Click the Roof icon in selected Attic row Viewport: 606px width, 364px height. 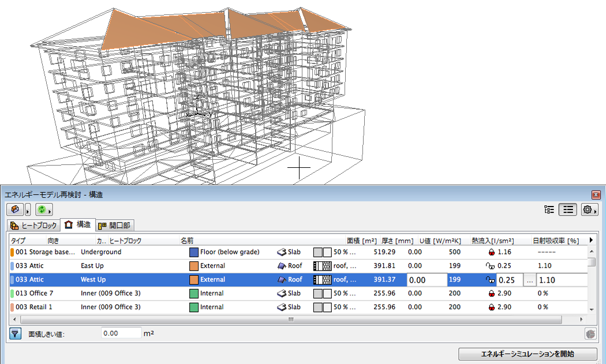tap(282, 280)
